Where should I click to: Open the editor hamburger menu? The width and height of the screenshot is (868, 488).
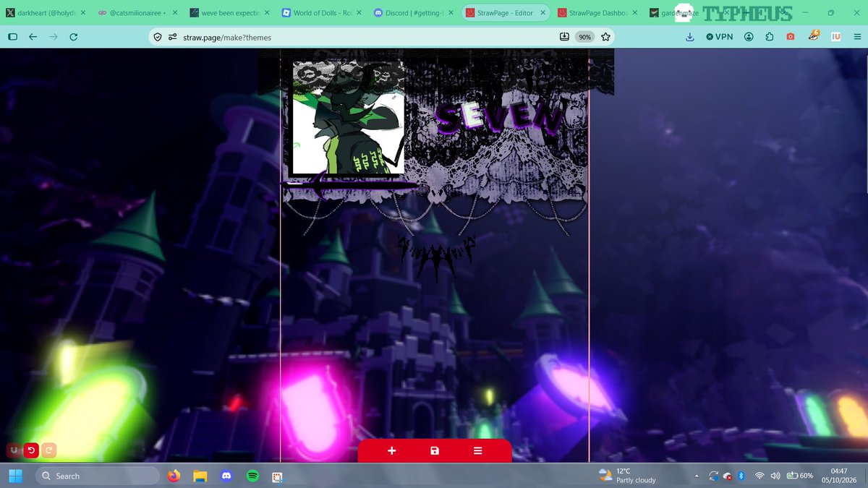477,451
